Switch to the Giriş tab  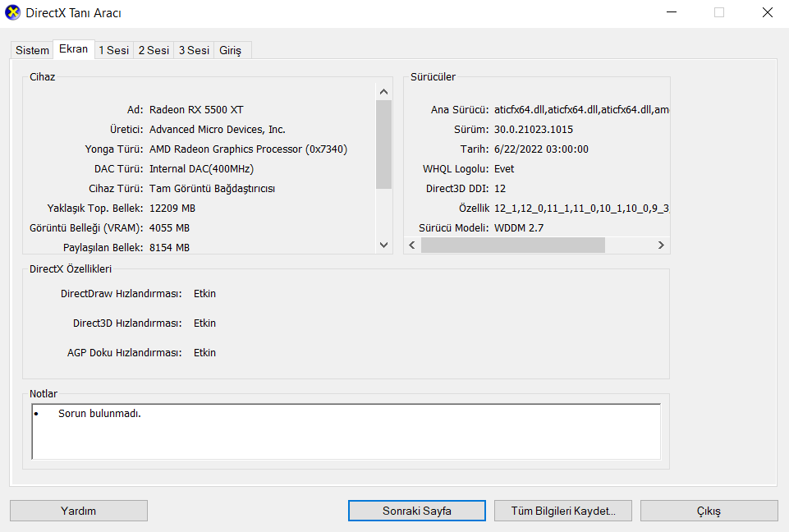[231, 50]
